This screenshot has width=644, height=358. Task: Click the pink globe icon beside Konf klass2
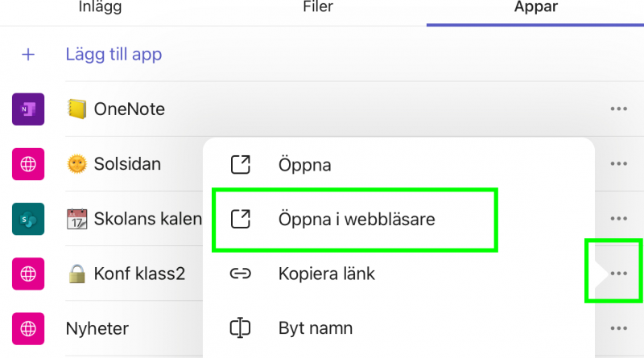(28, 274)
